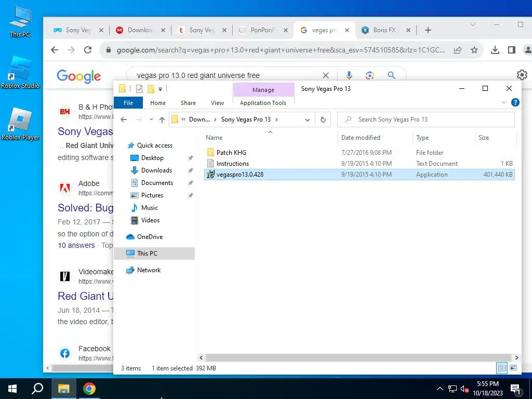
Task: Select OneDrive in navigation pane
Action: (x=150, y=237)
